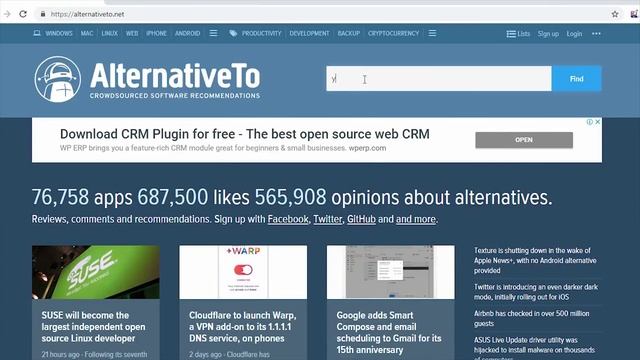
Task: Open 'Airbnb has checked in' news item
Action: 531,318
